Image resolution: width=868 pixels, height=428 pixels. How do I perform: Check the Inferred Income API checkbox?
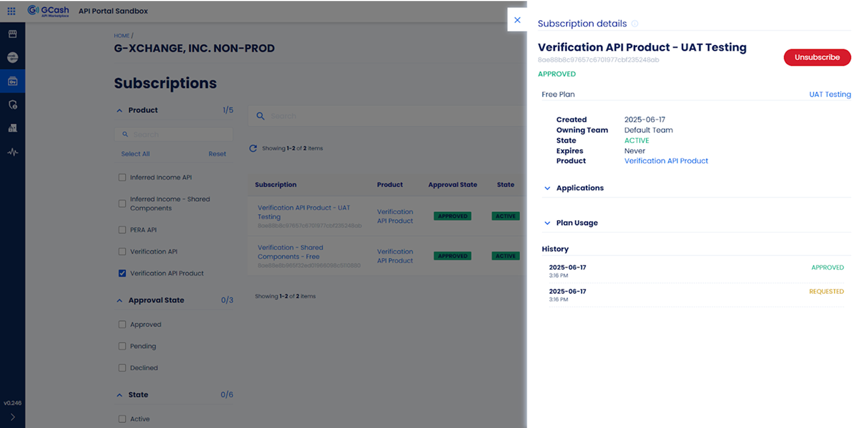click(122, 178)
